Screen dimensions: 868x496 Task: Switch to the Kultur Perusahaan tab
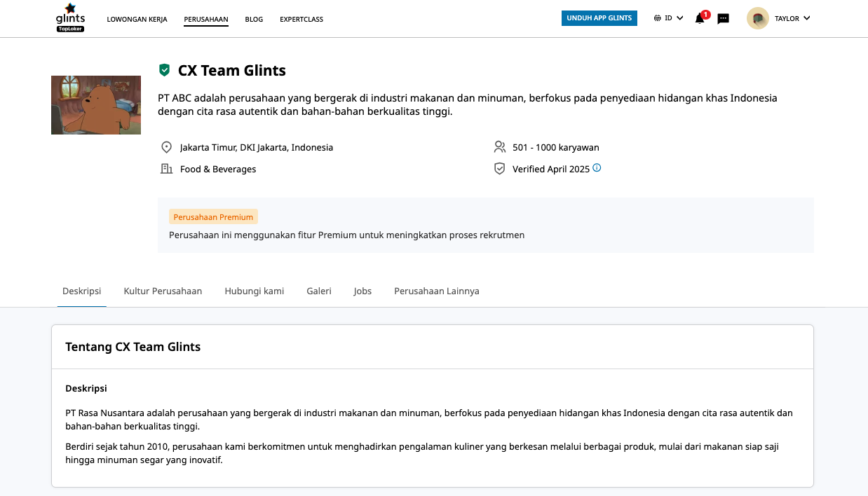point(163,291)
